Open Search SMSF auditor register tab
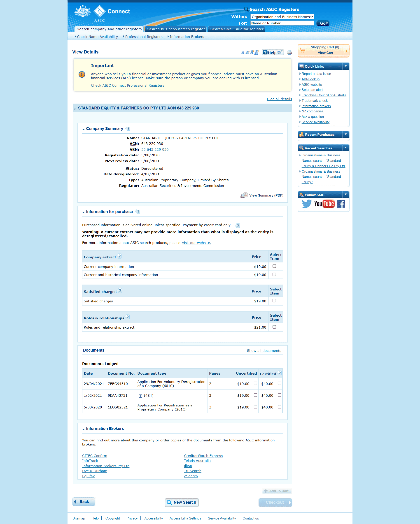Screen dimensions: 420x524 (x=237, y=29)
